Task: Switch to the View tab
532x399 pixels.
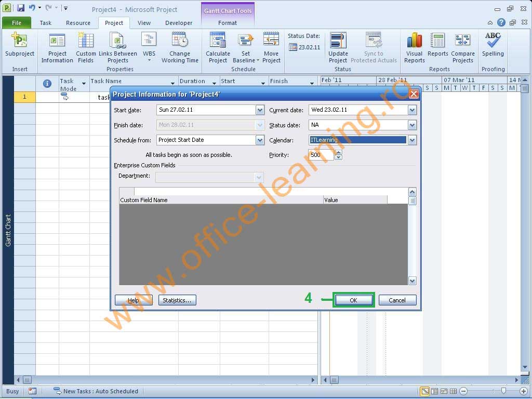Action: click(x=144, y=23)
